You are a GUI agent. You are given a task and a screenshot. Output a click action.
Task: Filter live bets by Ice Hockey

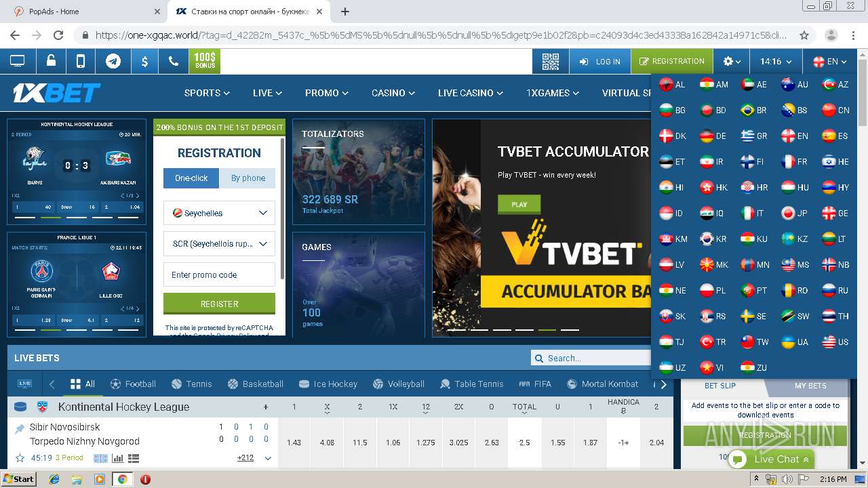pos(328,384)
